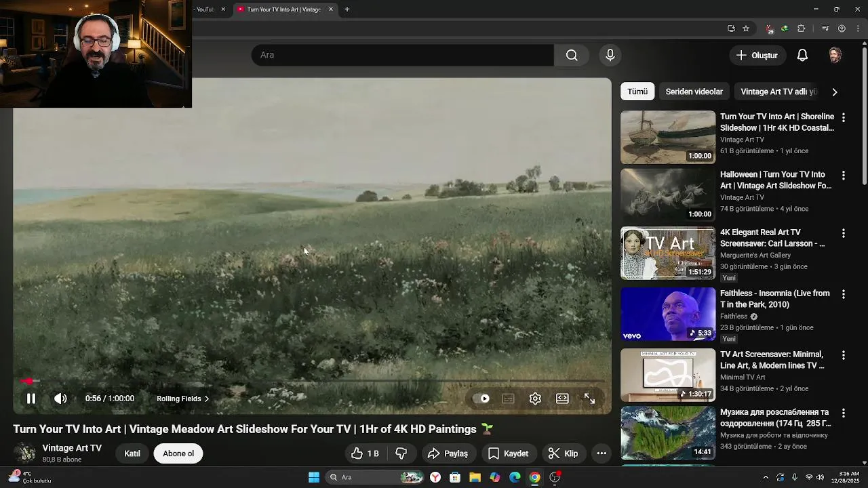Screen dimensions: 868x488
Task: Open options for Minimal TV Art video
Action: tap(844, 355)
